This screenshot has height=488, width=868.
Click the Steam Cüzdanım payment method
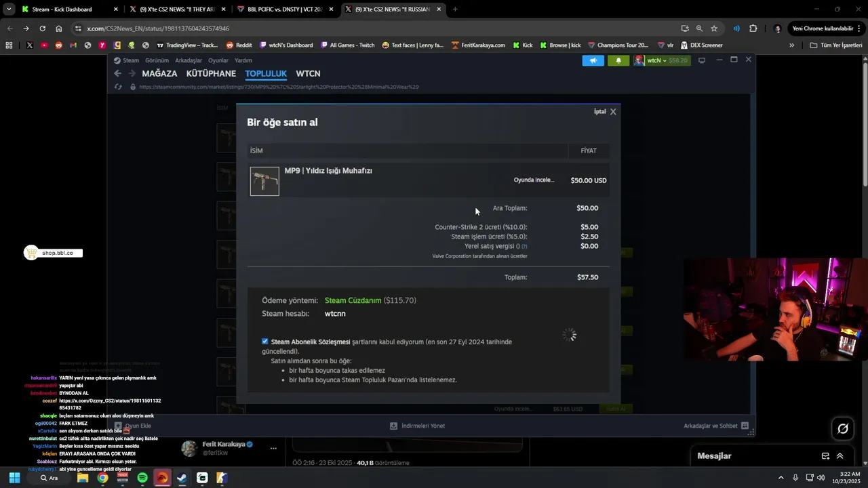(x=353, y=300)
